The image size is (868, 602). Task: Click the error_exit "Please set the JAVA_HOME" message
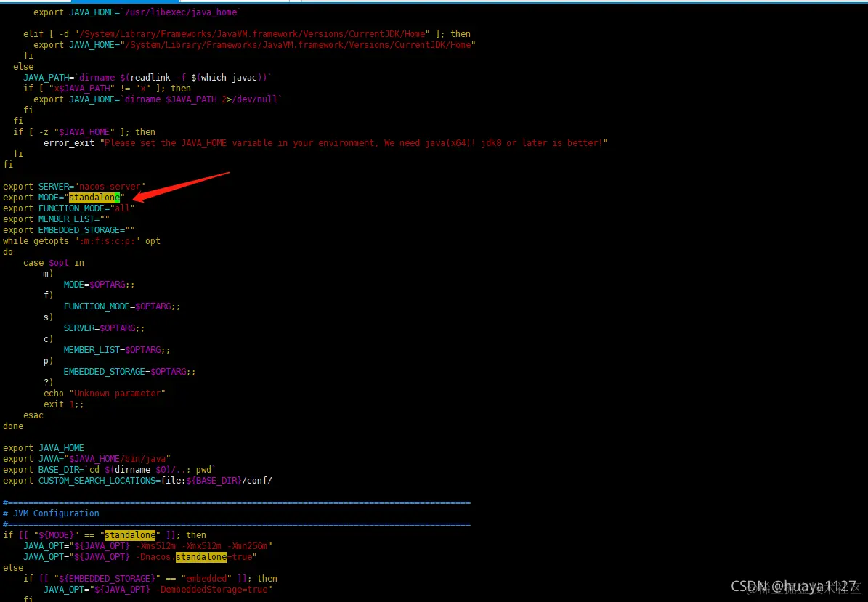point(326,143)
